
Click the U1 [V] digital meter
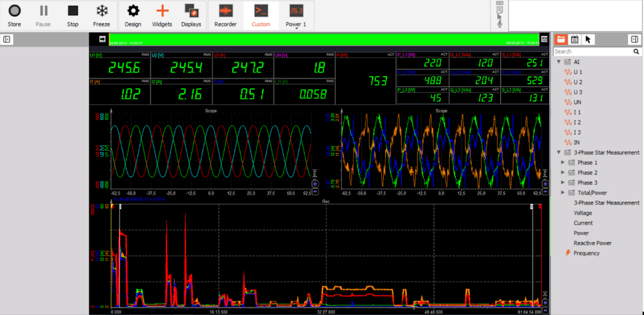click(x=120, y=65)
